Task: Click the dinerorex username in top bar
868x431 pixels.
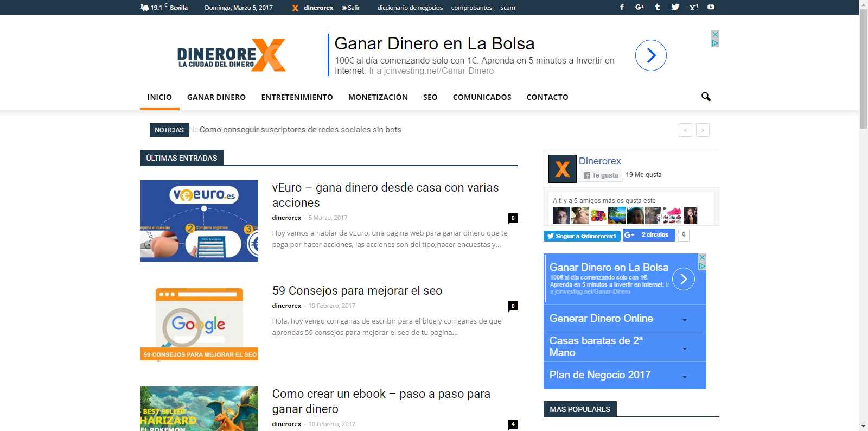Action: coord(318,8)
